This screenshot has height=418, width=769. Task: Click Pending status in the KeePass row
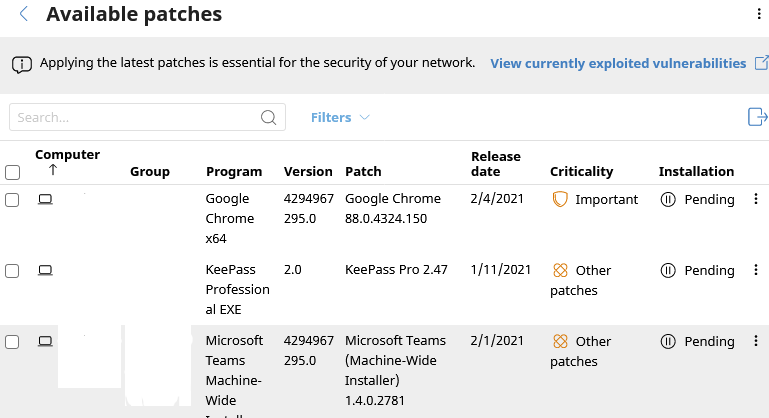pyautogui.click(x=709, y=270)
